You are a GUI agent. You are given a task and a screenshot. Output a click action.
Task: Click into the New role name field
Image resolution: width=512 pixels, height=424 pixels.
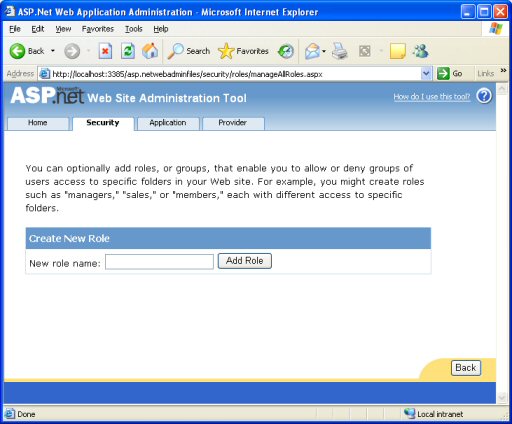(159, 262)
